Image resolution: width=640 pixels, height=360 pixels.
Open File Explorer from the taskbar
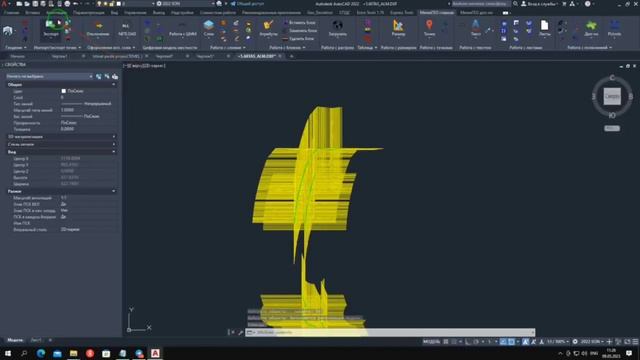tap(73, 353)
